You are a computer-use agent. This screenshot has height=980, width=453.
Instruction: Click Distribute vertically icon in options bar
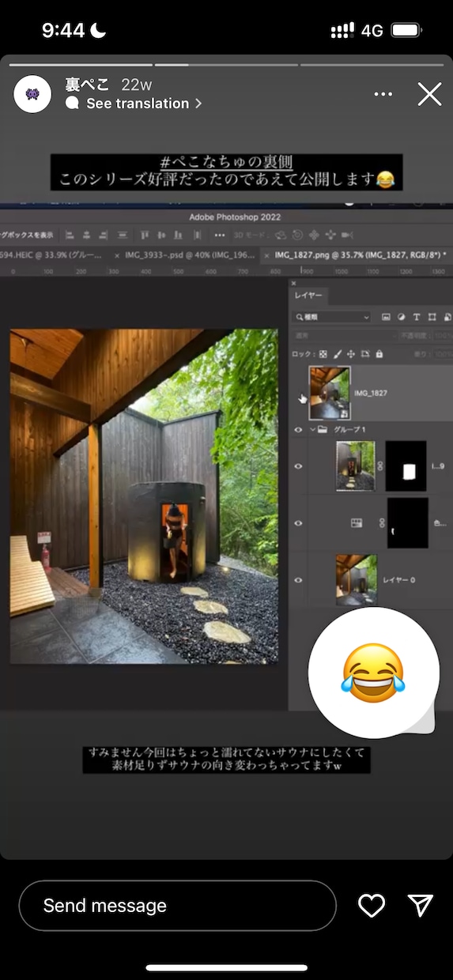pos(123,235)
